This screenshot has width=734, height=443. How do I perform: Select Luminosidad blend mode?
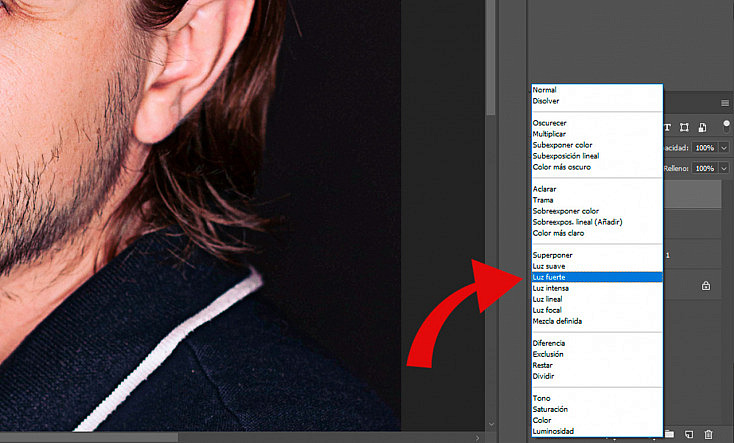[597, 431]
